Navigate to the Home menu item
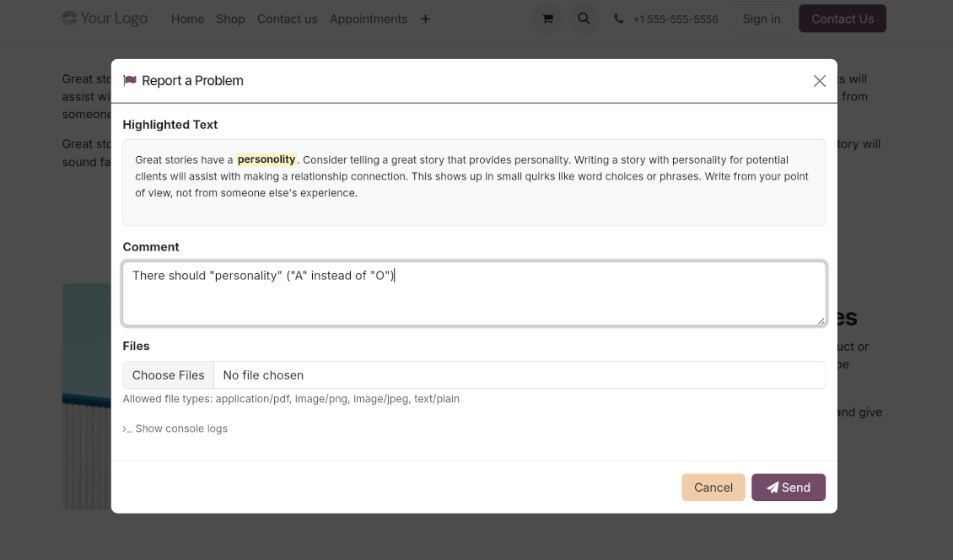 [187, 19]
